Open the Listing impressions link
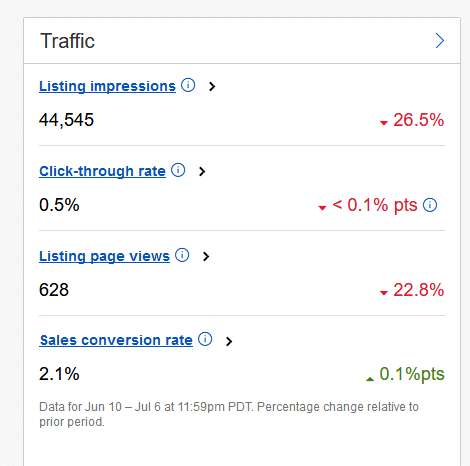Image resolution: width=470 pixels, height=466 pixels. [x=107, y=86]
